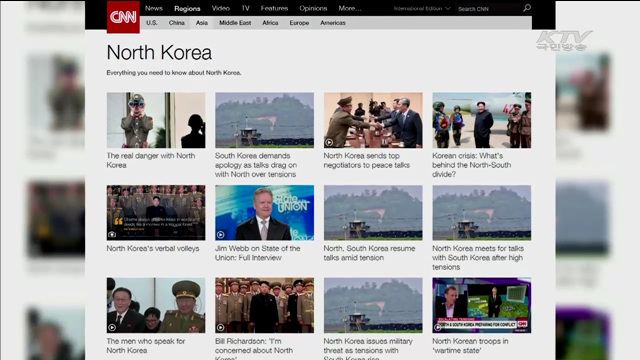Open 'Bill Richardson: I'm concerned' headline
The width and height of the screenshot is (640, 360).
click(x=254, y=349)
